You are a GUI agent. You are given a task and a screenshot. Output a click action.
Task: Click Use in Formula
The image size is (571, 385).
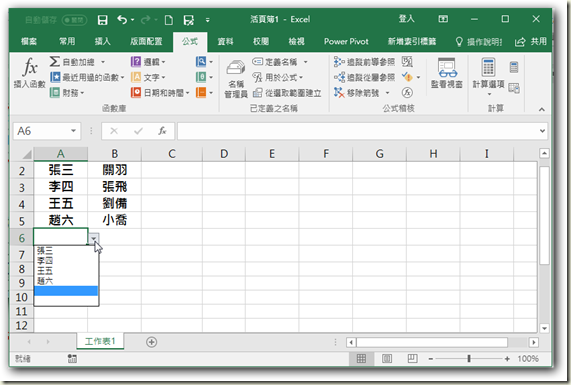coord(278,77)
